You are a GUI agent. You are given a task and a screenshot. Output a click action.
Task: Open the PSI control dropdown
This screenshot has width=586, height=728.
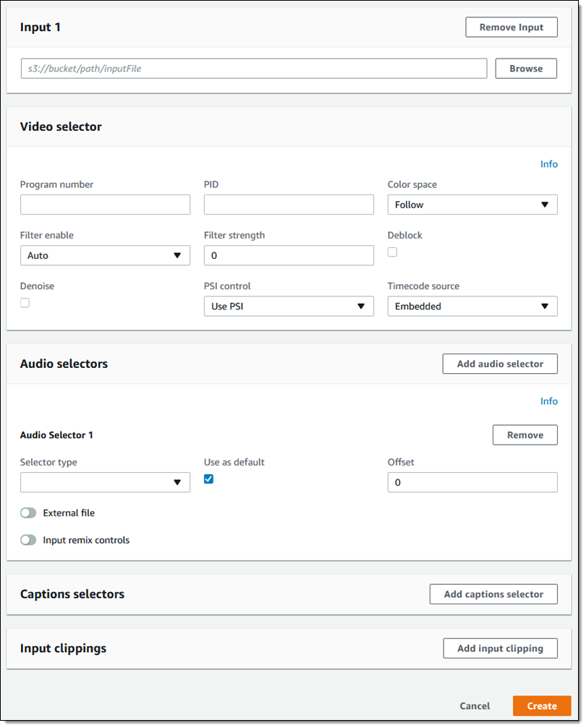click(x=289, y=307)
